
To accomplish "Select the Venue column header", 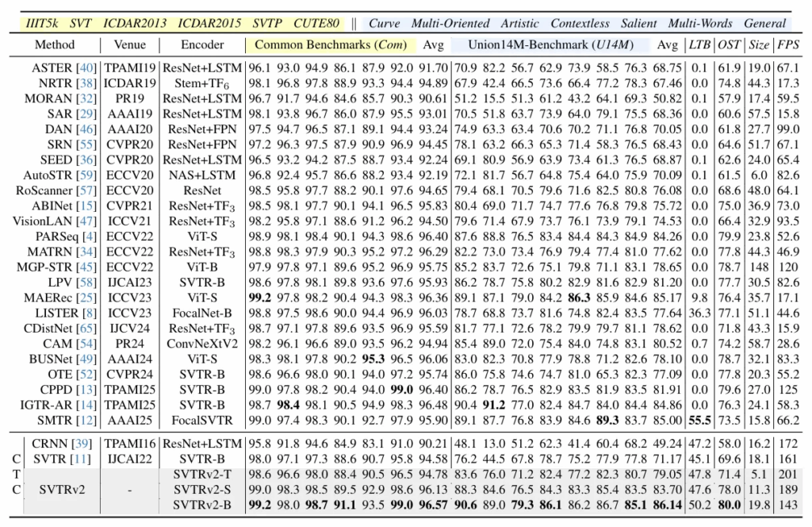I will pos(129,44).
